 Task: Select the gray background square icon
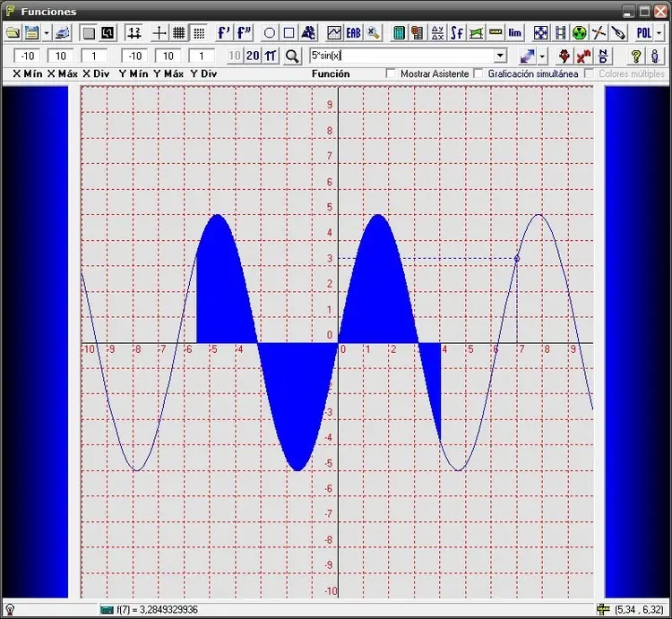[89, 32]
